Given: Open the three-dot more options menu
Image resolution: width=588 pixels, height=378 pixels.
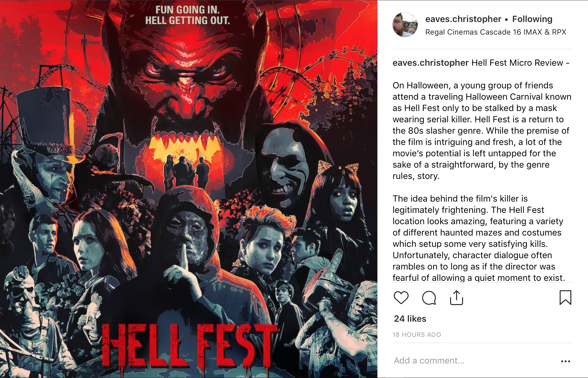Looking at the screenshot, I should click(x=565, y=361).
